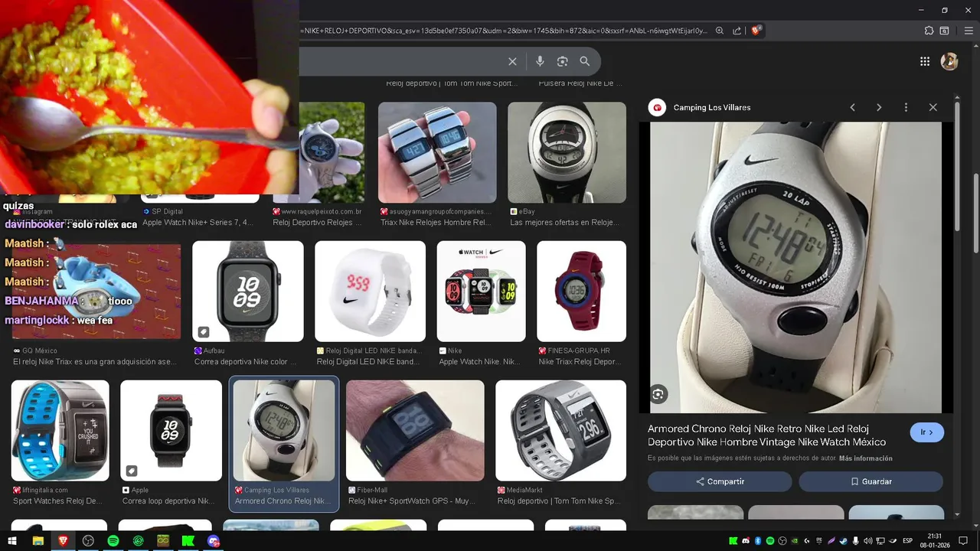Click the browser address bar URL
Viewport: 980px width, 551px height.
[504, 31]
